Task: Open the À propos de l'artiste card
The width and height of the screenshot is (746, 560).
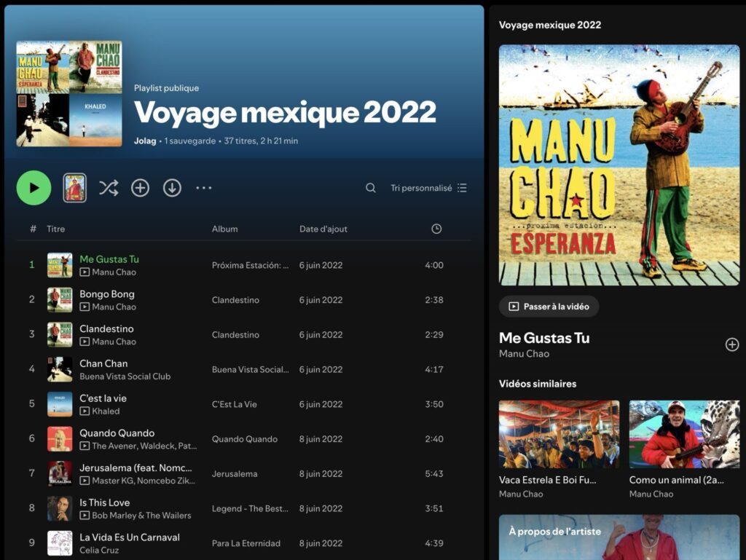Action: 619,537
